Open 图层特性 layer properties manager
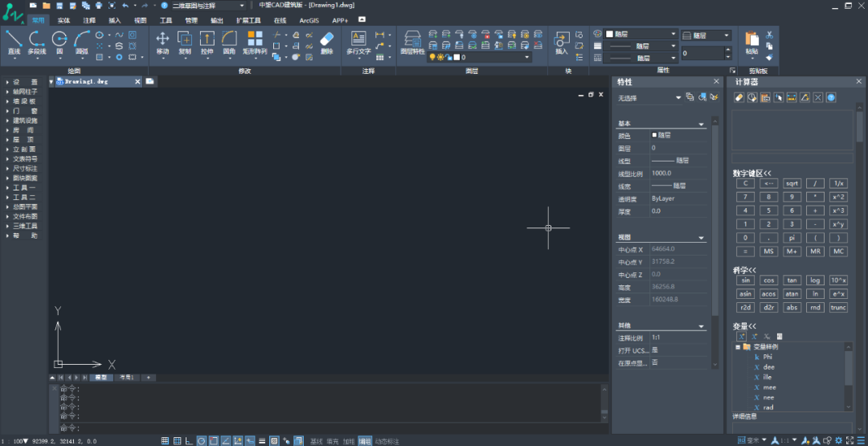 tap(412, 42)
